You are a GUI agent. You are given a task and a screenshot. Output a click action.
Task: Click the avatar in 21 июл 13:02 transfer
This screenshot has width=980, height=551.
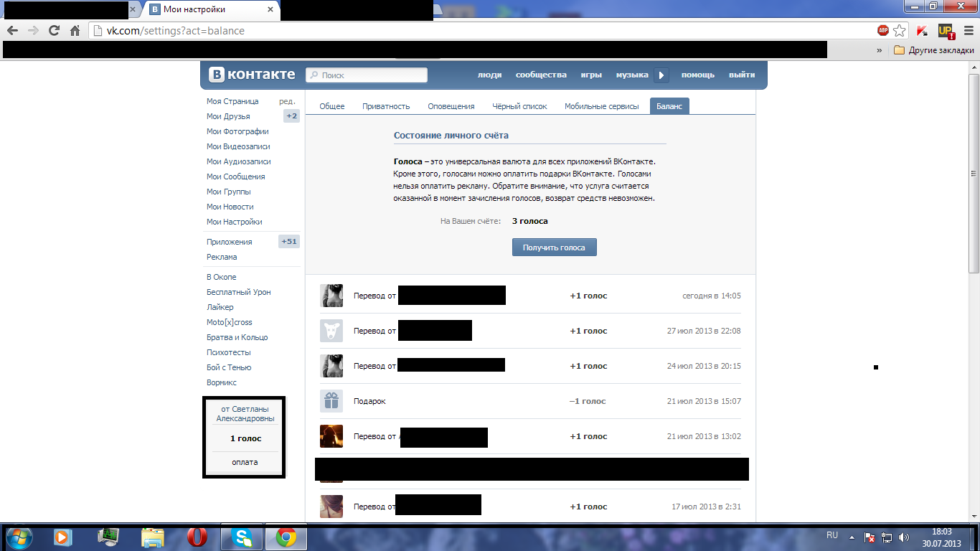tap(331, 436)
